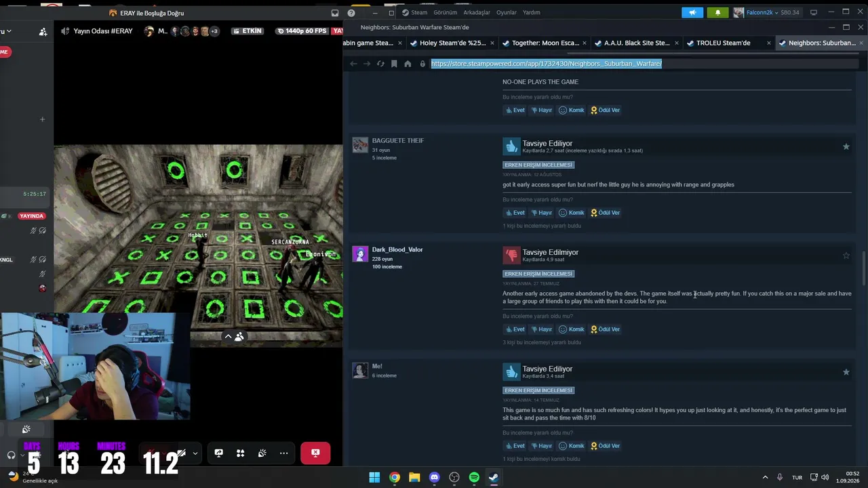Image resolution: width=868 pixels, height=488 pixels.
Task: Give award on BAGGUETE THEIF review
Action: [x=605, y=213]
